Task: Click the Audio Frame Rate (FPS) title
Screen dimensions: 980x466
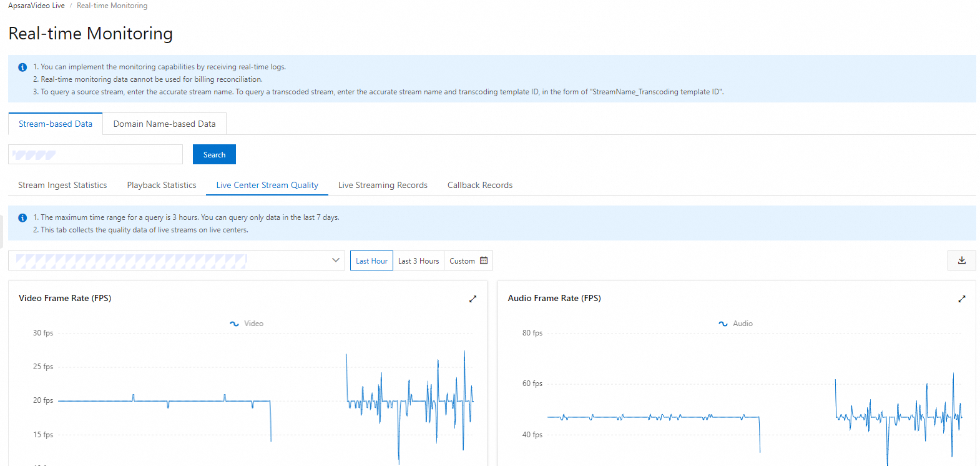Action: [554, 298]
